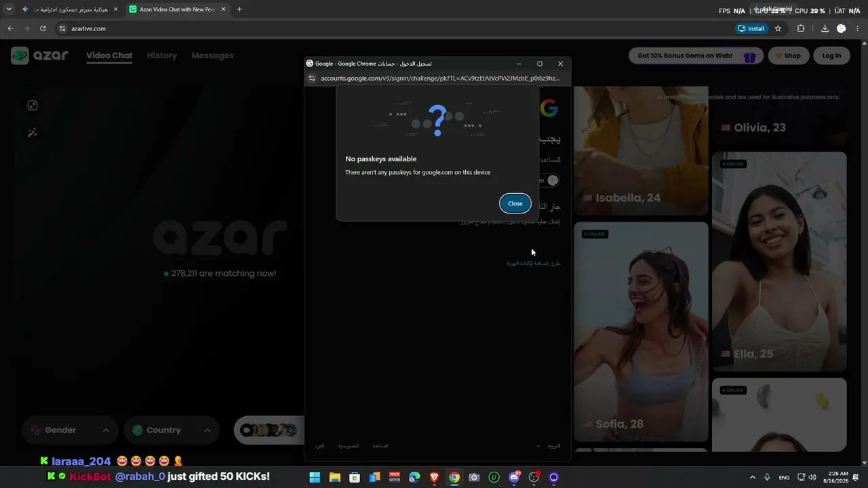View site information for azarlive.com
Viewport: 868px width, 488px height.
point(62,28)
